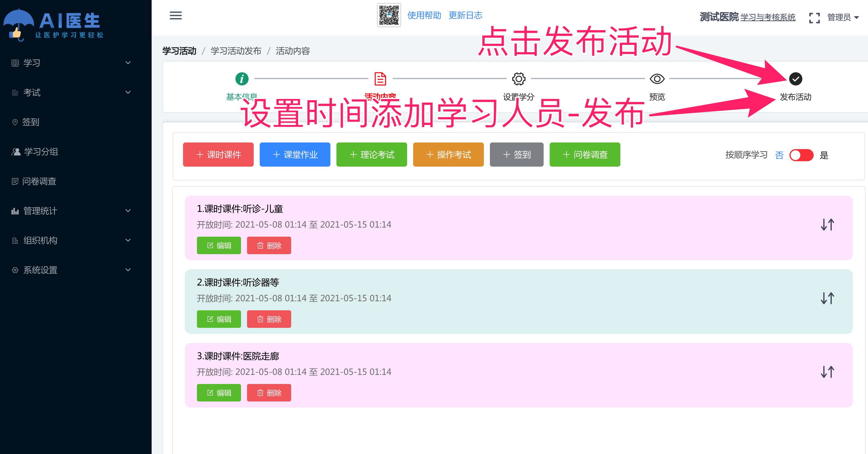Click the 是 label beside the switch

824,155
